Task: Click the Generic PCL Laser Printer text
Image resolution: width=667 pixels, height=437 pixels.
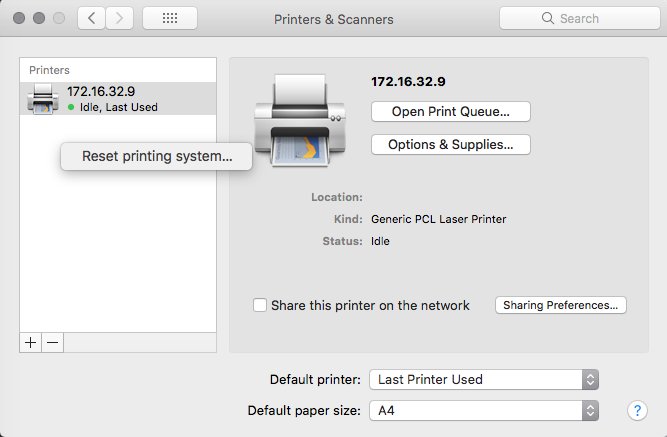Action: (439, 219)
